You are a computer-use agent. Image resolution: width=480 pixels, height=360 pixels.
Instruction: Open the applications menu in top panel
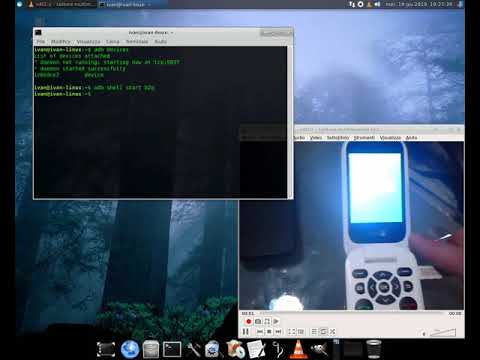20,4
